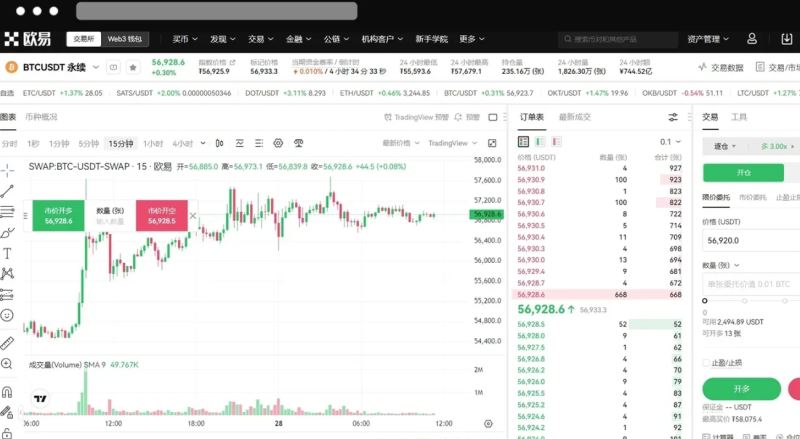Image resolution: width=800 pixels, height=439 pixels.
Task: Focus the search box in top navigation
Action: pyautogui.click(x=618, y=39)
